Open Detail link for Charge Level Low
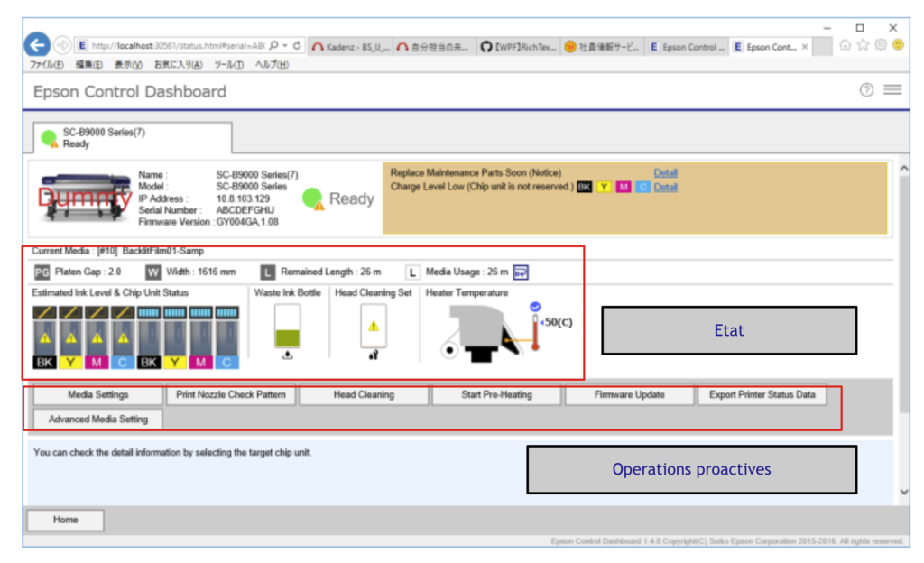This screenshot has width=924, height=563. (665, 188)
